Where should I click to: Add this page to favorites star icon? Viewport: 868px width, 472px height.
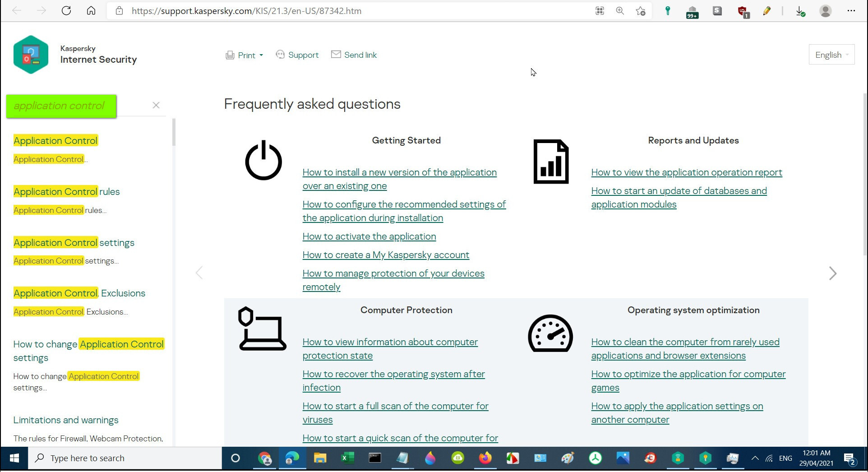coord(641,11)
